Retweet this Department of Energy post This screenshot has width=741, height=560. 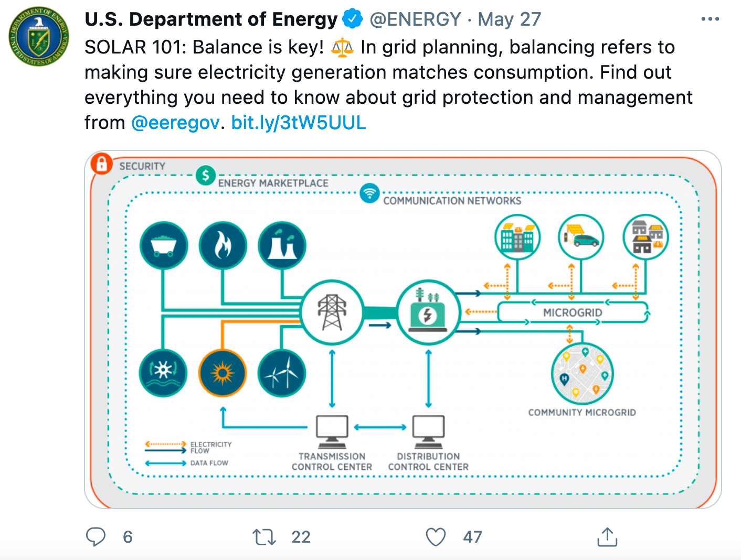pos(264,537)
